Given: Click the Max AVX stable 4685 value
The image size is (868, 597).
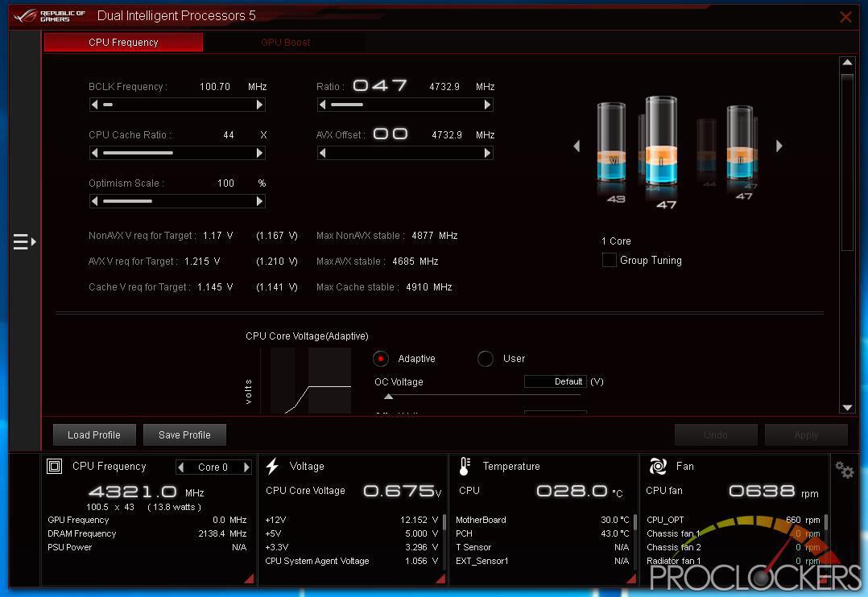Looking at the screenshot, I should click(403, 261).
